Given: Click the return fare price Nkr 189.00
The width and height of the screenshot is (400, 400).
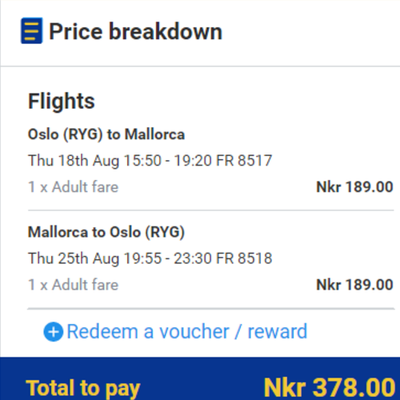Looking at the screenshot, I should [355, 285].
